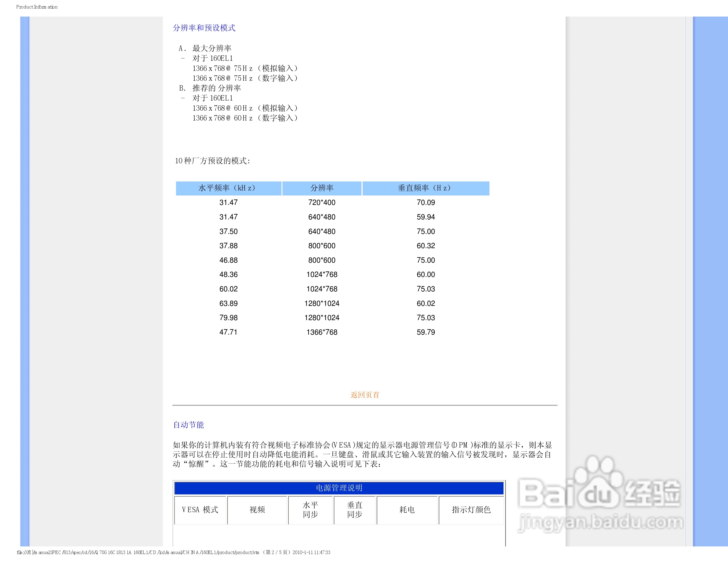Viewport: 728px width, 563px height.
Task: Click the 指示灯颜色 header cell
Action: 471,510
